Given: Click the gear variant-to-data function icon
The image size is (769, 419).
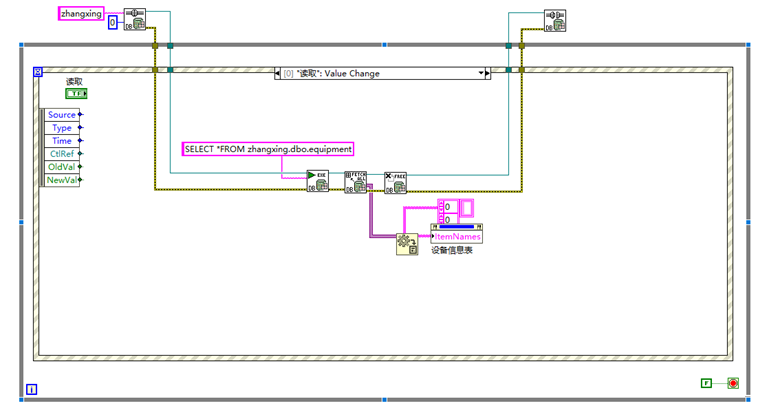Looking at the screenshot, I should click(407, 244).
